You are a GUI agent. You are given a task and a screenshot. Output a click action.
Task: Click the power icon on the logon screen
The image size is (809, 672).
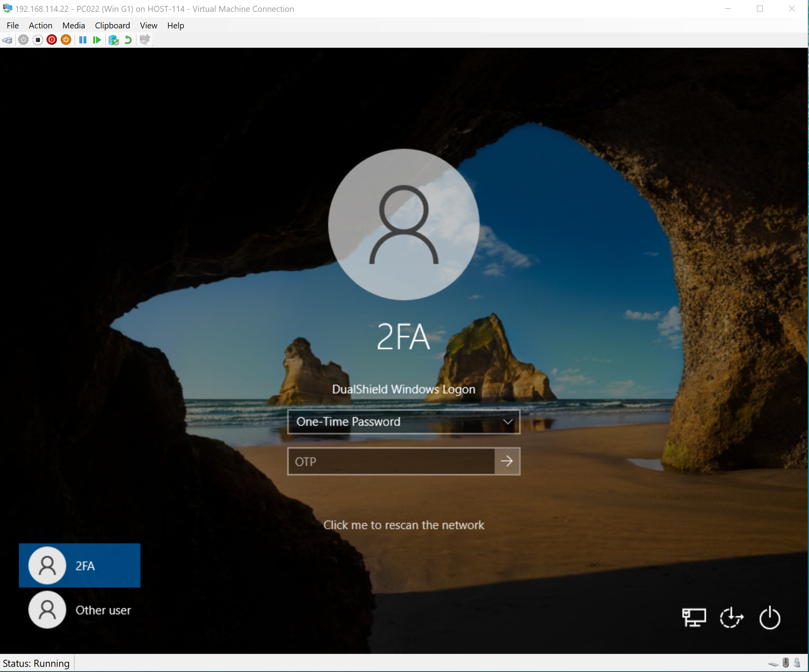770,618
